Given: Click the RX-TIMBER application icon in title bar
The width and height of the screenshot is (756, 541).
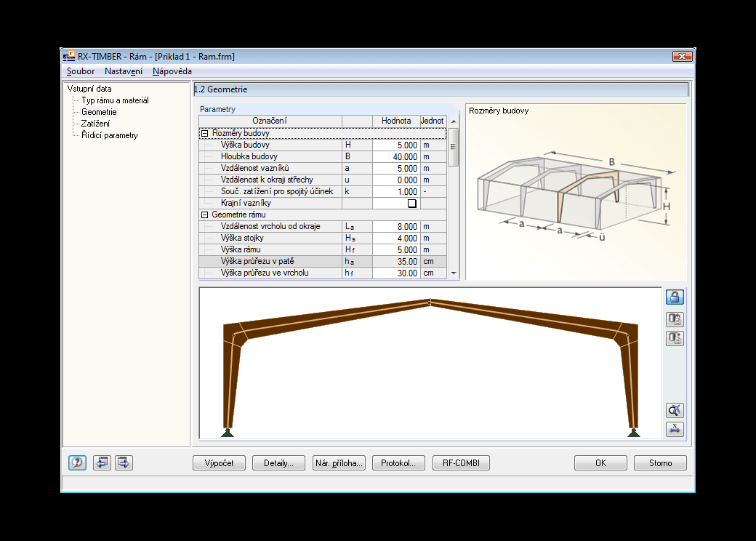Looking at the screenshot, I should pyautogui.click(x=70, y=57).
